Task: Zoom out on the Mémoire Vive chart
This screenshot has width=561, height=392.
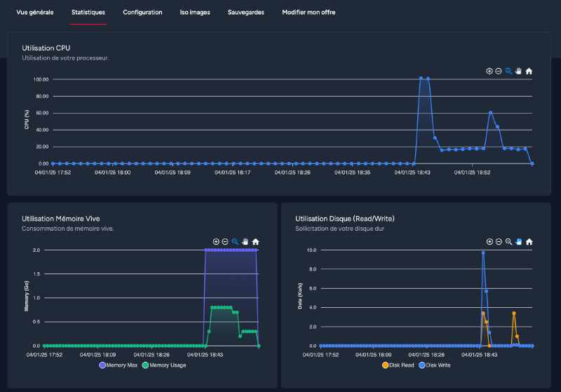Action: click(x=225, y=241)
